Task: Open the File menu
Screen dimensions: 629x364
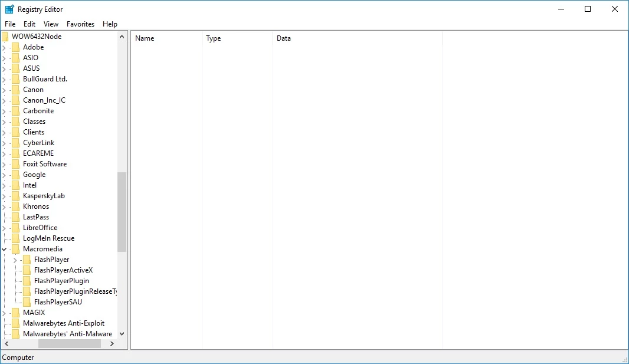Action: point(10,24)
